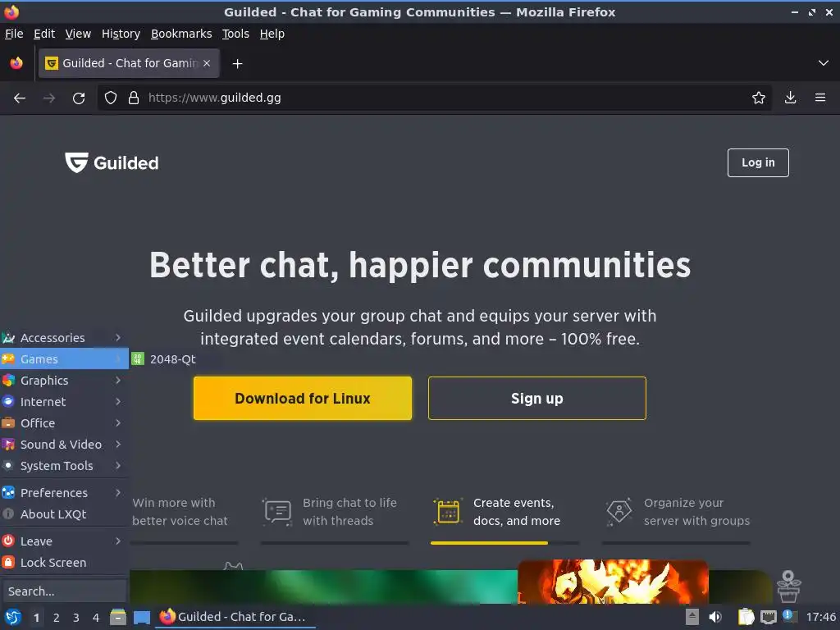Viewport: 840px width, 630px height.
Task: Open the Help menu
Action: [x=272, y=34]
